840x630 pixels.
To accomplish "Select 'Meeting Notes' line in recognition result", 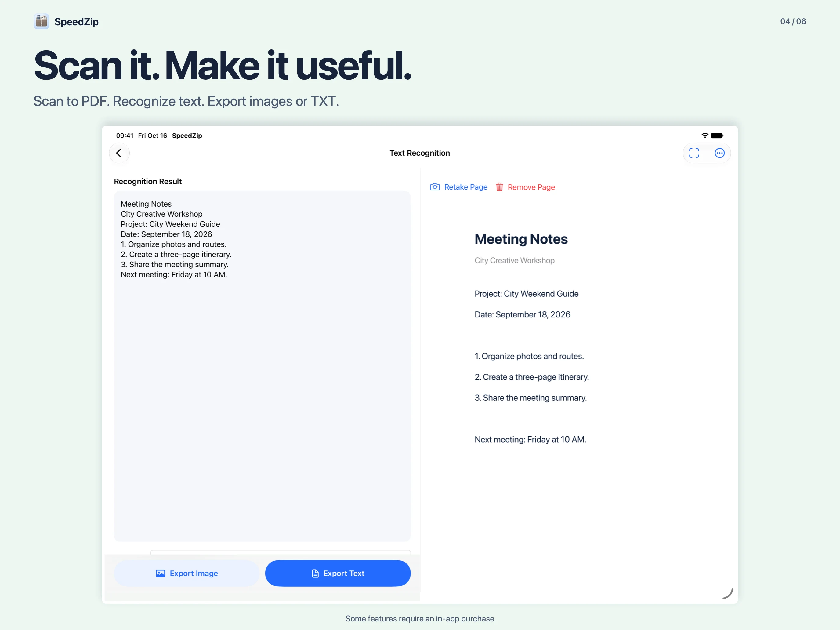I will [x=146, y=204].
